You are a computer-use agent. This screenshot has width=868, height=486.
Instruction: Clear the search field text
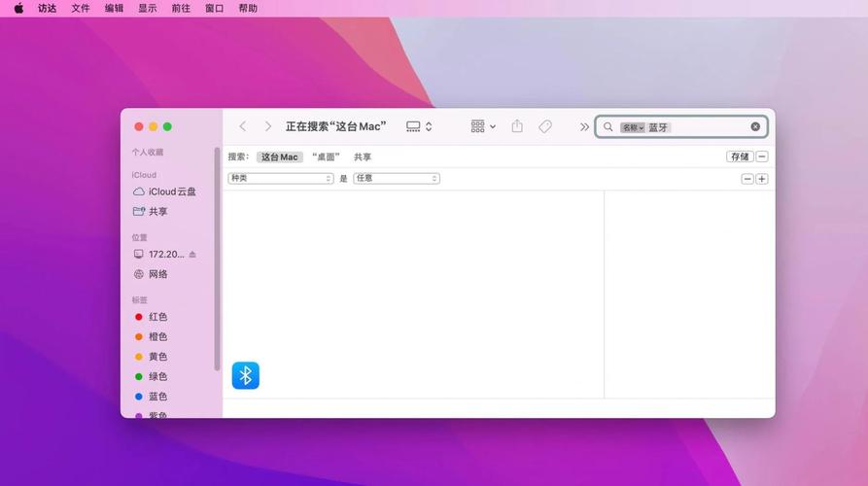click(x=755, y=126)
